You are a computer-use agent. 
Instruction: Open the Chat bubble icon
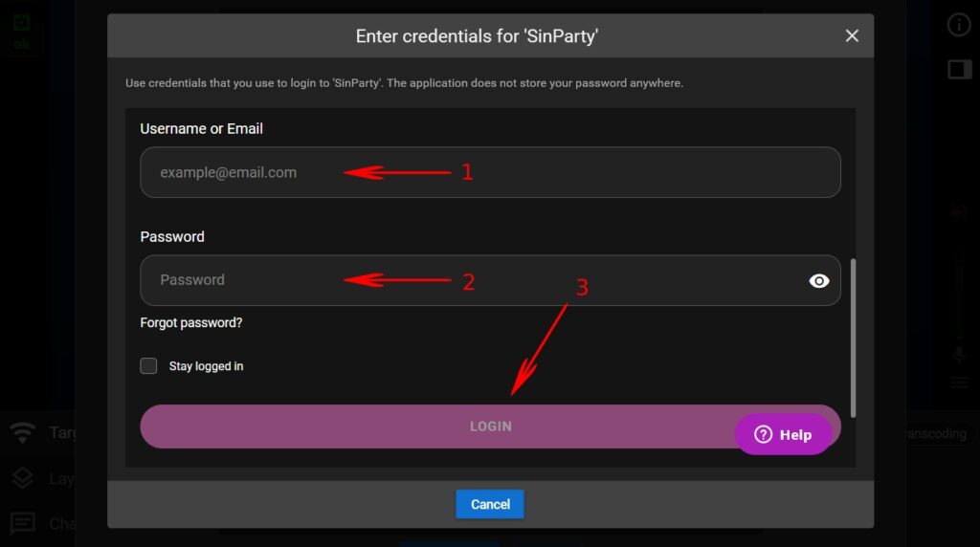click(x=23, y=523)
